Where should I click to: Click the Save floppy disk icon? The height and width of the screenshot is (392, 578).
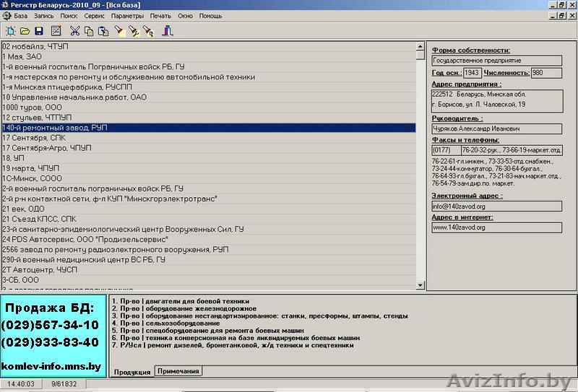click(x=39, y=30)
